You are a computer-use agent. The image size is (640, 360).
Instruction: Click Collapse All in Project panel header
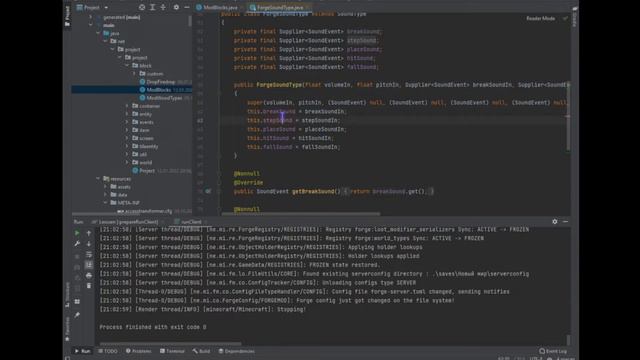163,7
